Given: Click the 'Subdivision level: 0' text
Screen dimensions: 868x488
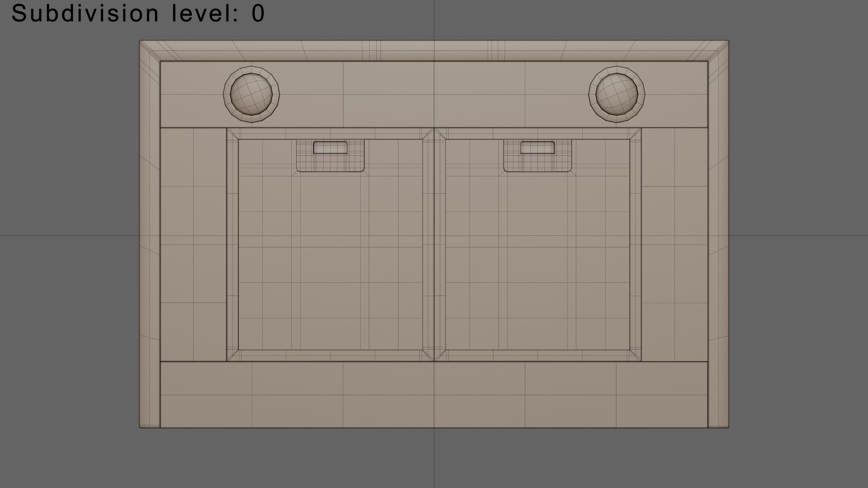Looking at the screenshot, I should pos(138,14).
